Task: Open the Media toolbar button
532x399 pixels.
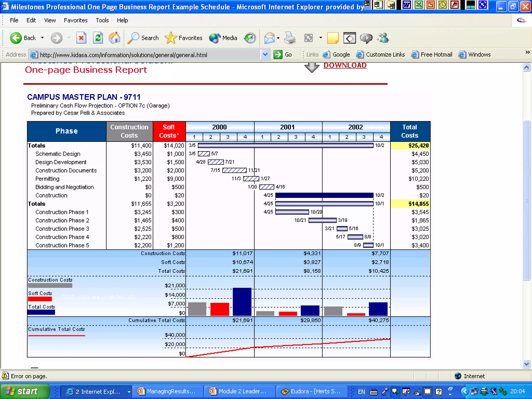Action: tap(223, 38)
